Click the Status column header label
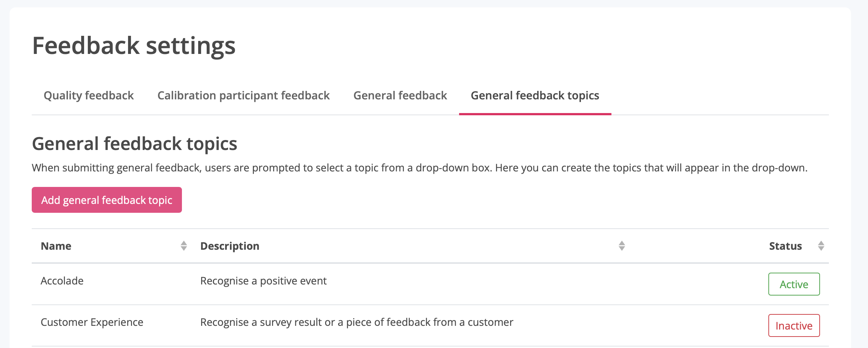 [785, 246]
